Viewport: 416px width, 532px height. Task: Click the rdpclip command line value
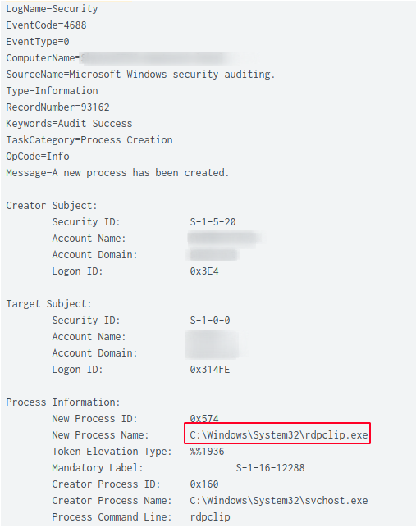(210, 517)
